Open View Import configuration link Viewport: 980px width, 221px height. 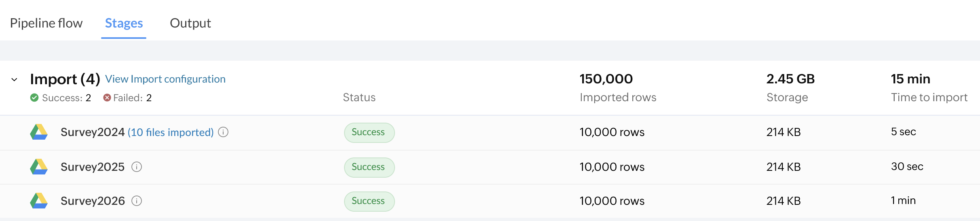(165, 79)
